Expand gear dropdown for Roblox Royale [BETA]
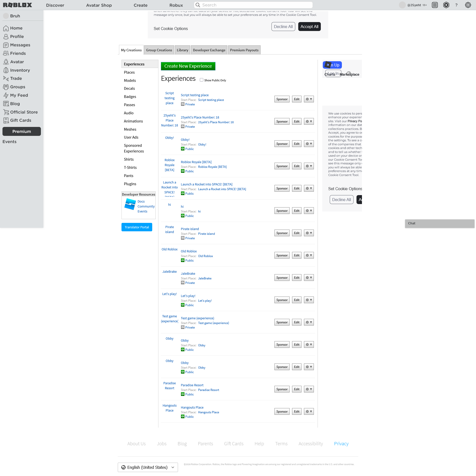Screen dimensions: 476x476 309,166
